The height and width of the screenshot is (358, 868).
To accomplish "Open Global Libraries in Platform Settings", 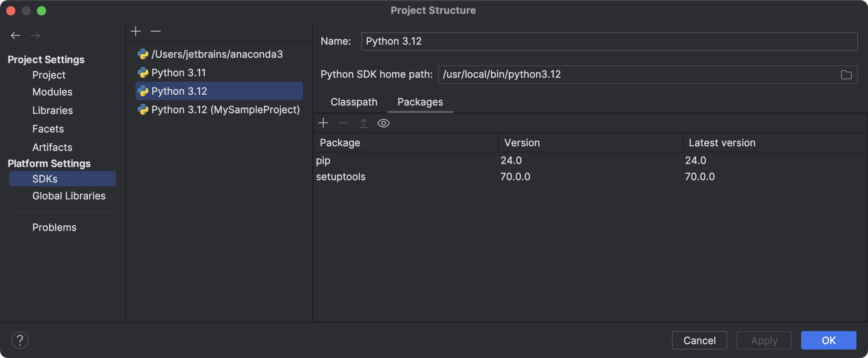I will tap(69, 196).
